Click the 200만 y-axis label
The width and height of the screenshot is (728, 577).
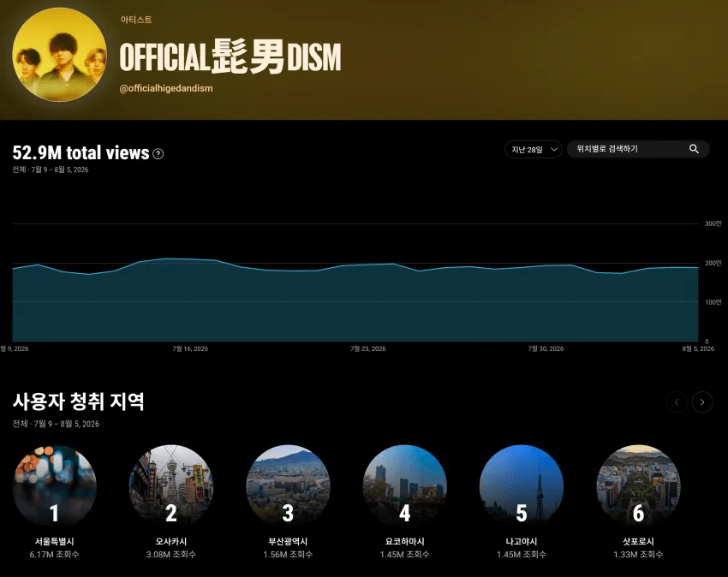(x=713, y=263)
